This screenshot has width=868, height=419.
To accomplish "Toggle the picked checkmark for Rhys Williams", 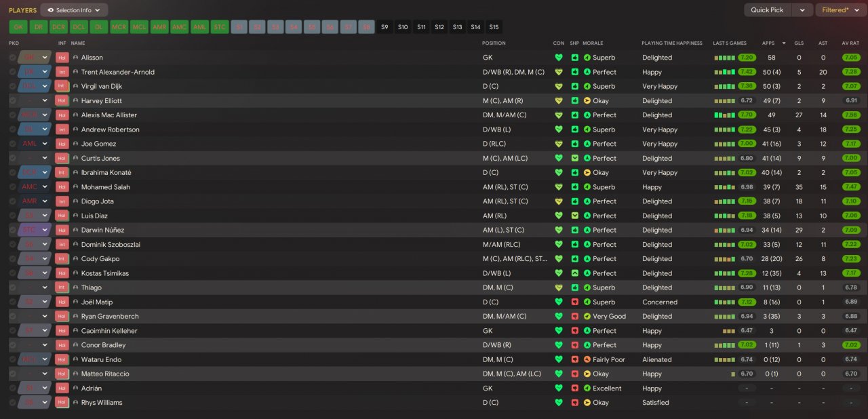I will (x=13, y=403).
